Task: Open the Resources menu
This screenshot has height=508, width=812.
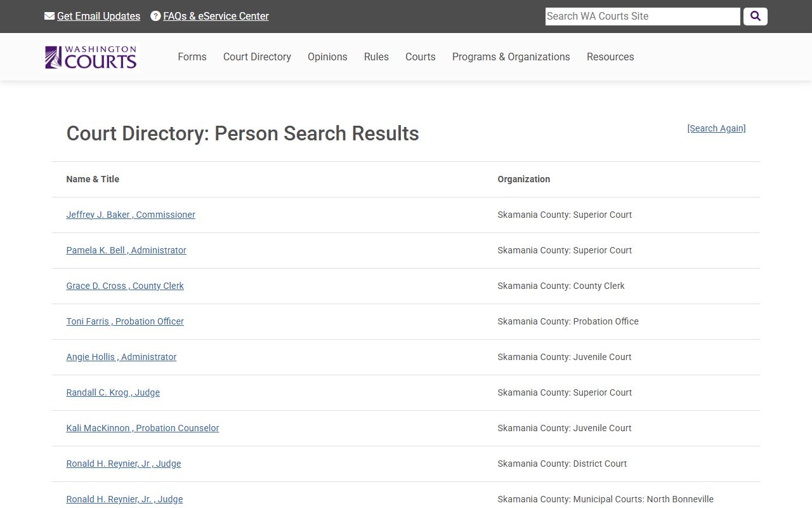Action: 610,57
